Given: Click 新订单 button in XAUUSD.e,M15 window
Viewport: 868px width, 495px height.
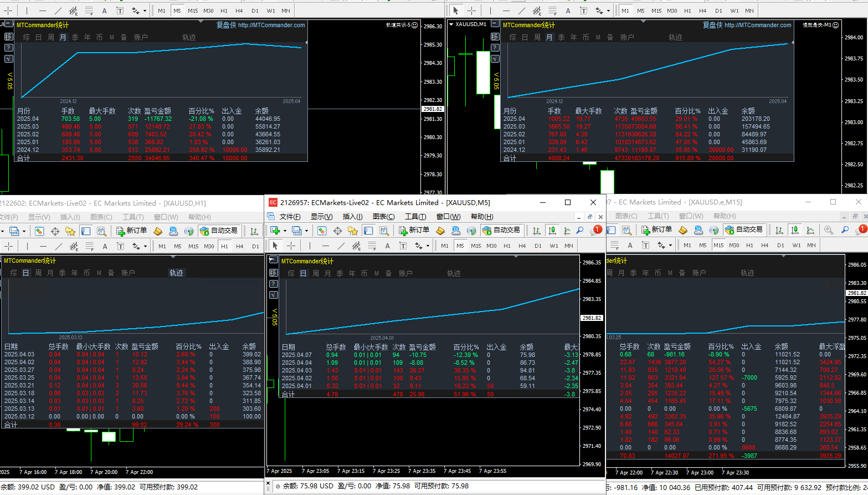Looking at the screenshot, I should (x=656, y=229).
